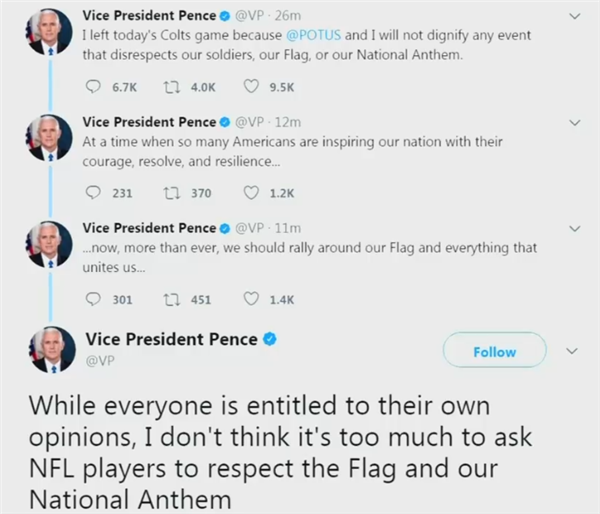The width and height of the screenshot is (600, 514).
Task: Retweet the courage and resilience tweet
Action: point(168,193)
